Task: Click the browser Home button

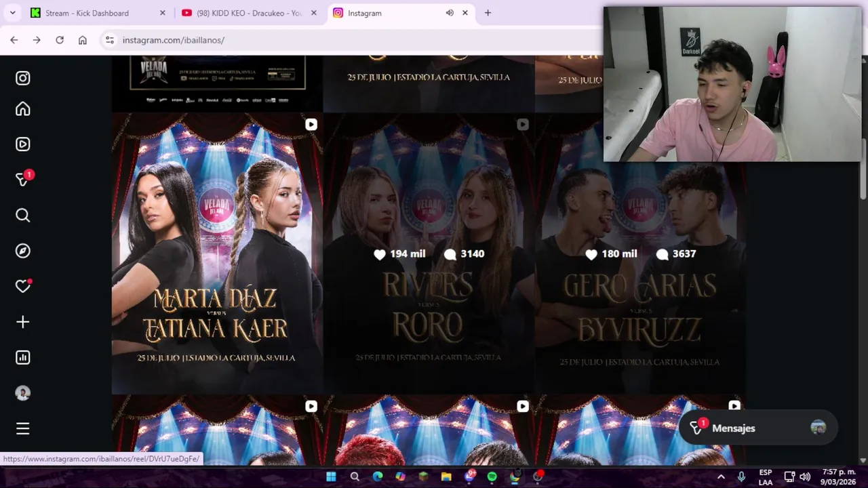Action: tap(83, 40)
